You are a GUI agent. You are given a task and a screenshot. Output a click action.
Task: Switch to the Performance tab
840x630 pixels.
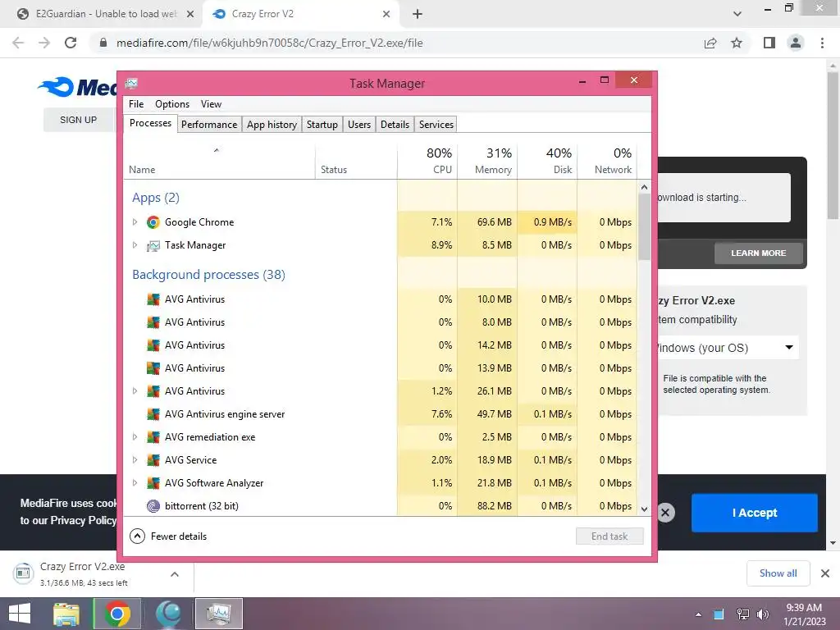[209, 125]
